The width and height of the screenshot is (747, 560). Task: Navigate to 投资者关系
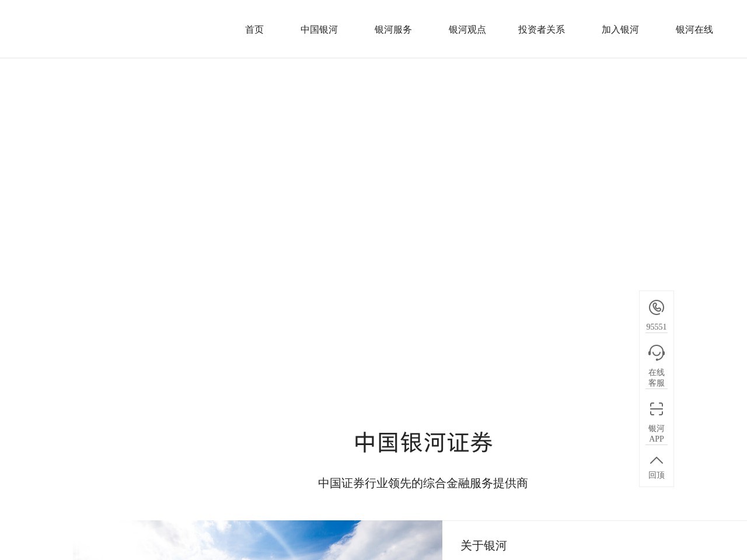click(x=541, y=30)
